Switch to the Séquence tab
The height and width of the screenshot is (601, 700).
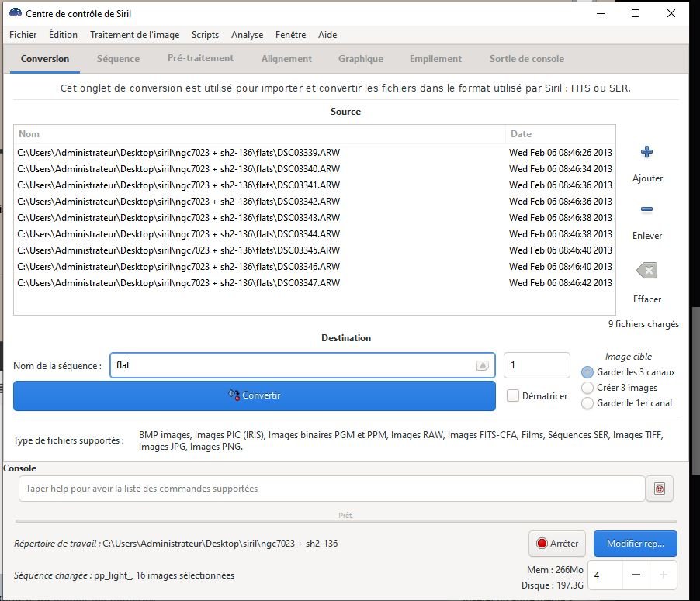coord(118,59)
